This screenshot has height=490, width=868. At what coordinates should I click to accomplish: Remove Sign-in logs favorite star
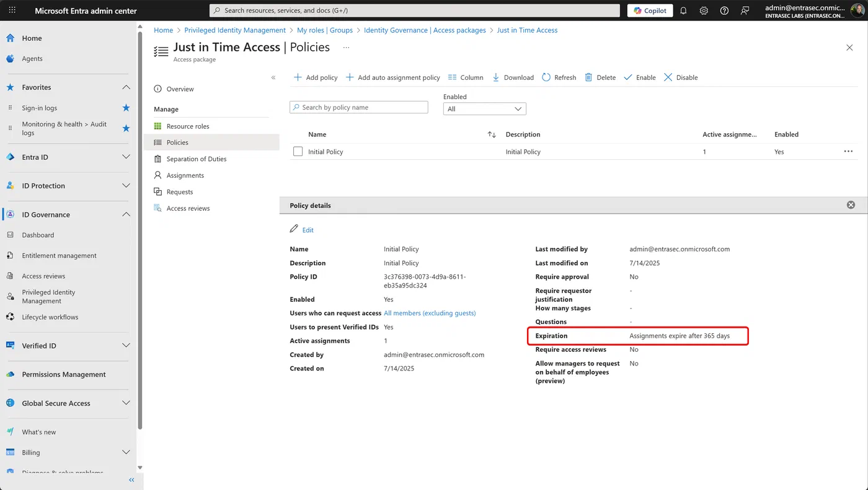coord(126,108)
